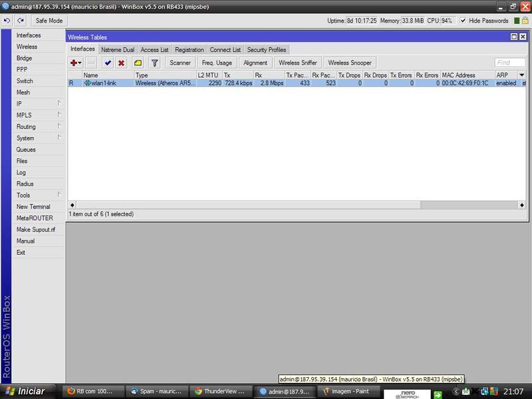Click the Scanner button

180,63
